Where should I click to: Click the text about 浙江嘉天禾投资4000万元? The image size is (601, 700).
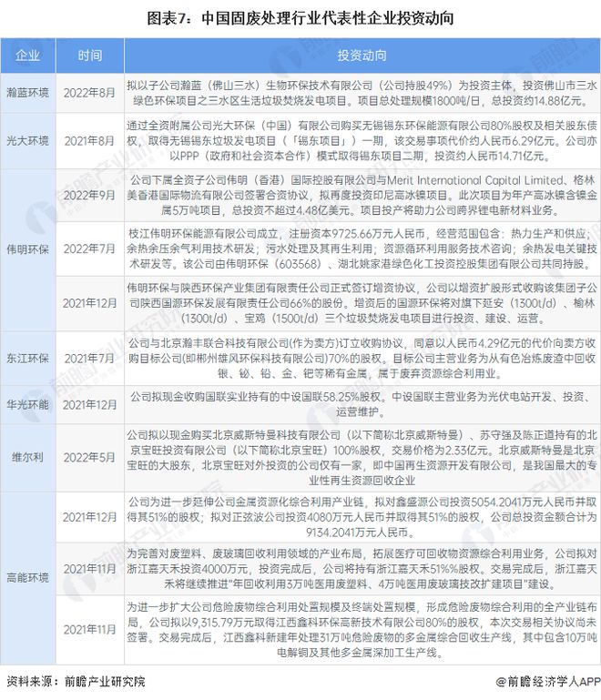pyautogui.click(x=362, y=569)
